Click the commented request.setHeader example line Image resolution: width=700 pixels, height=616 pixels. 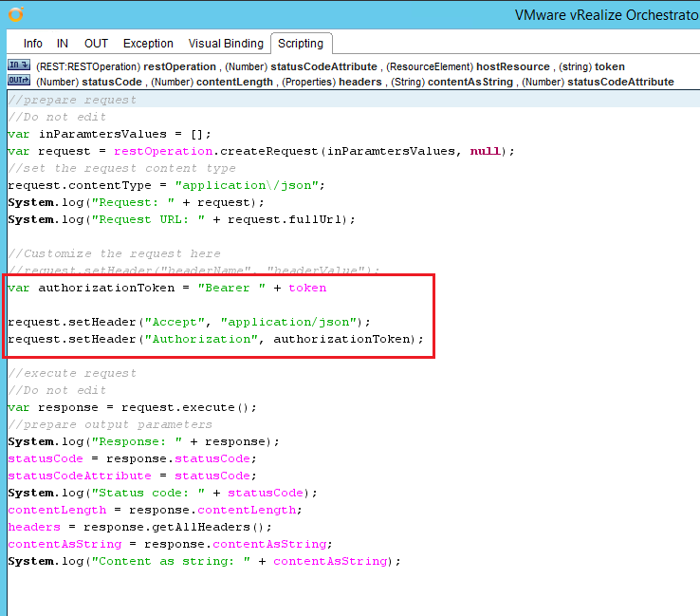pyautogui.click(x=193, y=271)
